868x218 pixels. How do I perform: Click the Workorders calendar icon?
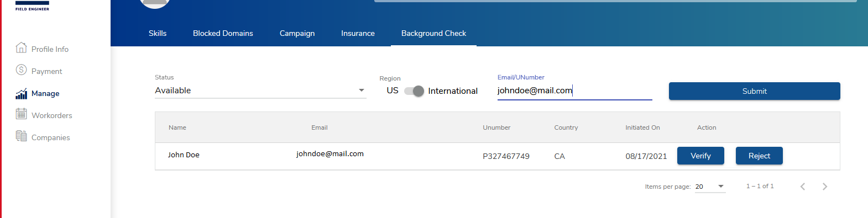click(21, 114)
